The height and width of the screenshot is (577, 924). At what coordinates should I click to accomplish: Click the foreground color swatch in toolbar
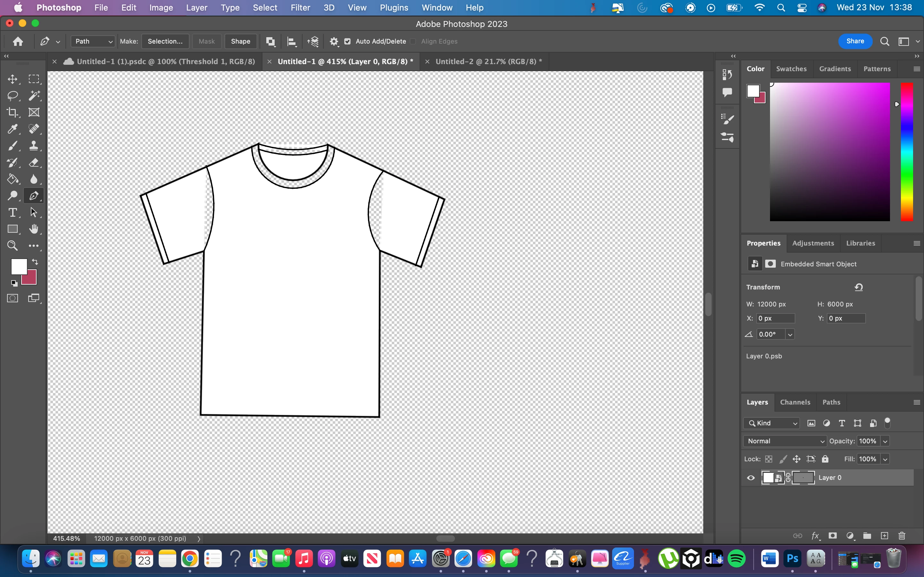[18, 266]
